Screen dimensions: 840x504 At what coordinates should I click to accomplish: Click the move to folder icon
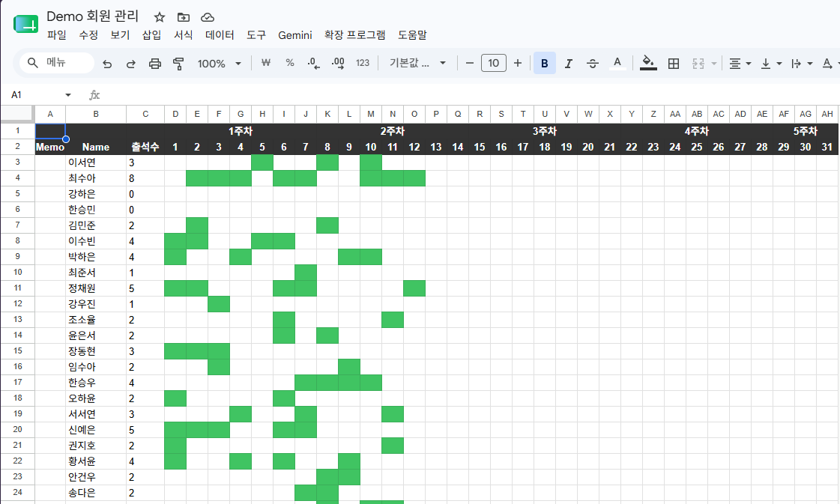click(184, 17)
